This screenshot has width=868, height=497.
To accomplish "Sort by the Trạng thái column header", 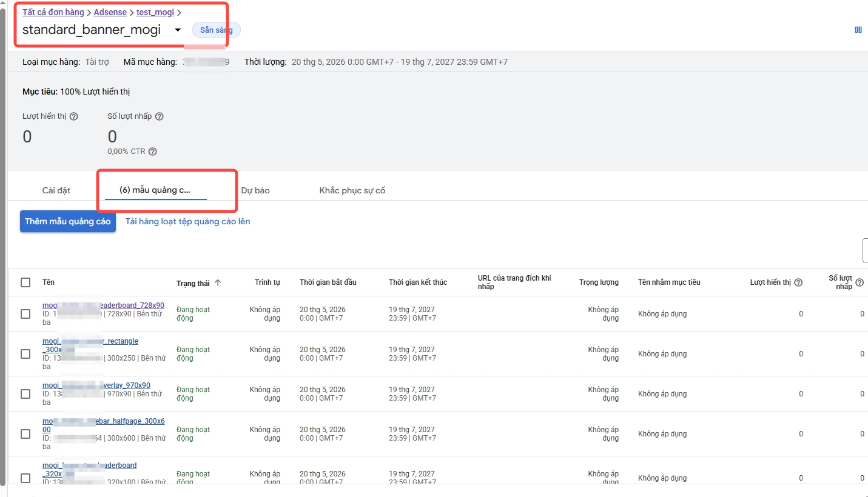I will pos(193,283).
